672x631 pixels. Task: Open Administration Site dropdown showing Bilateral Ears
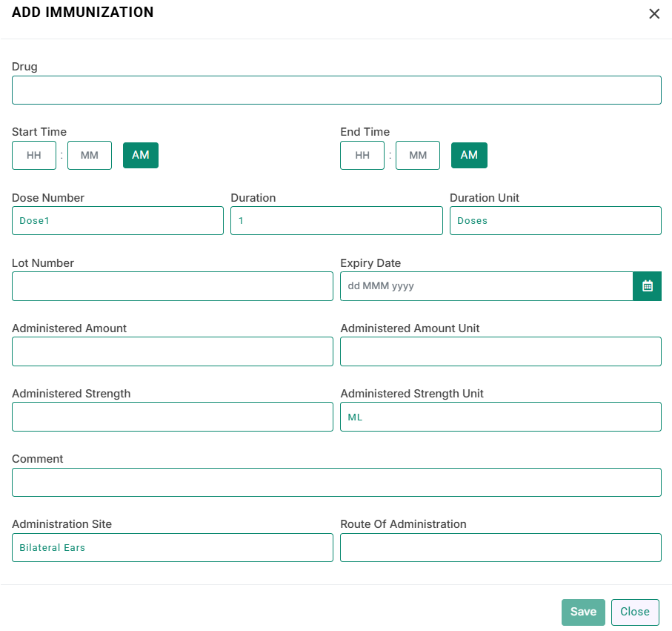[x=173, y=547]
